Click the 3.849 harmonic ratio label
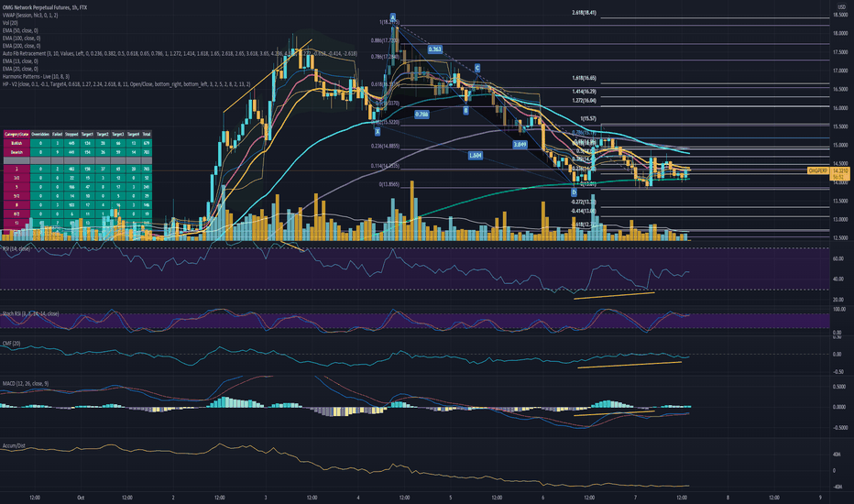 coord(520,145)
